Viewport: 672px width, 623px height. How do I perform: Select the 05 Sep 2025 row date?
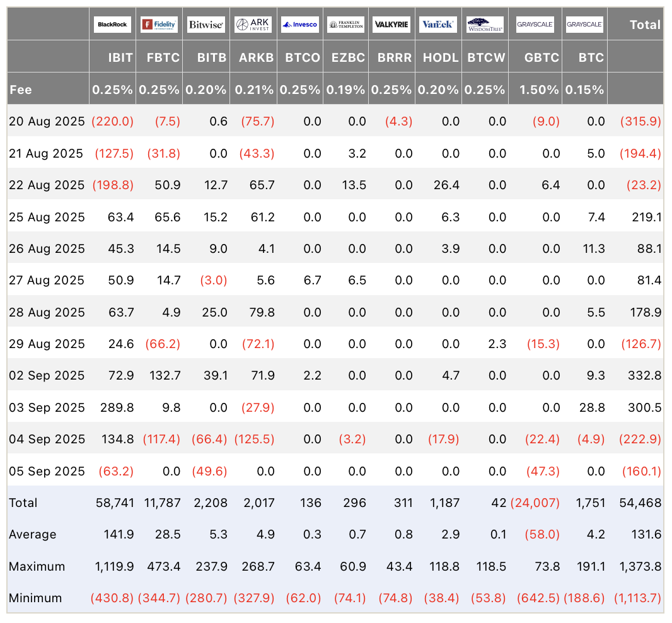pyautogui.click(x=47, y=471)
